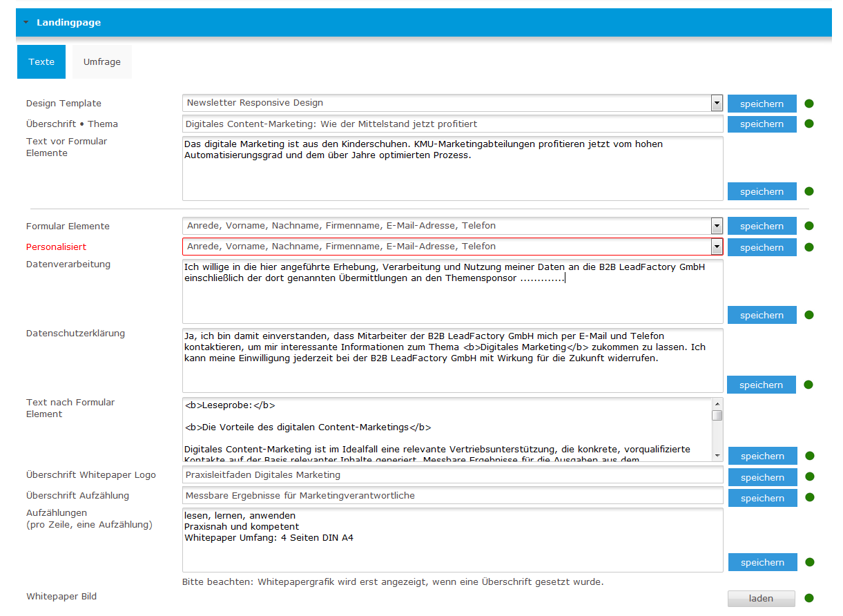Click into Text vor Formular Elemente textarea

point(453,169)
